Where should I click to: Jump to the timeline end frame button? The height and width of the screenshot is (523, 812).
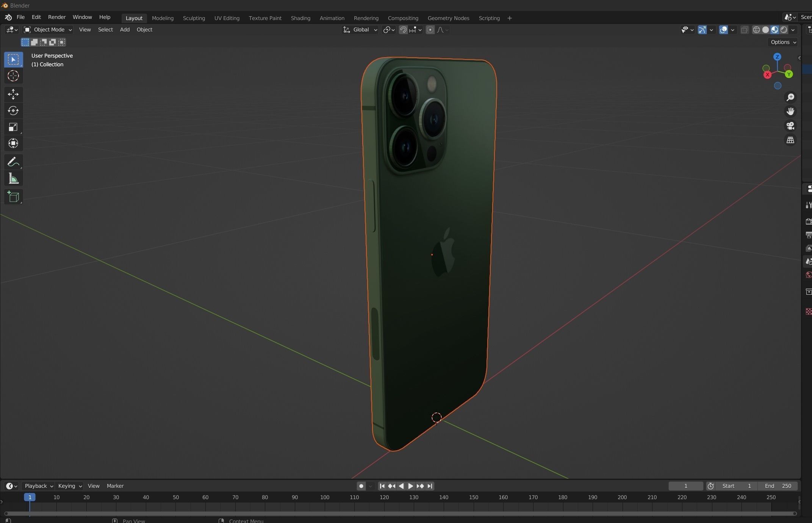(430, 486)
